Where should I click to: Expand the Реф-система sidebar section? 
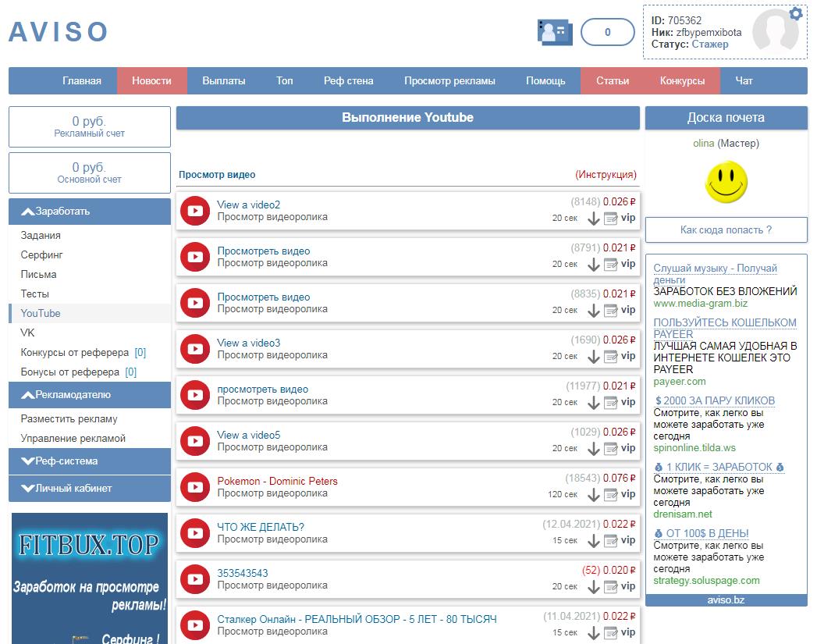pos(90,461)
